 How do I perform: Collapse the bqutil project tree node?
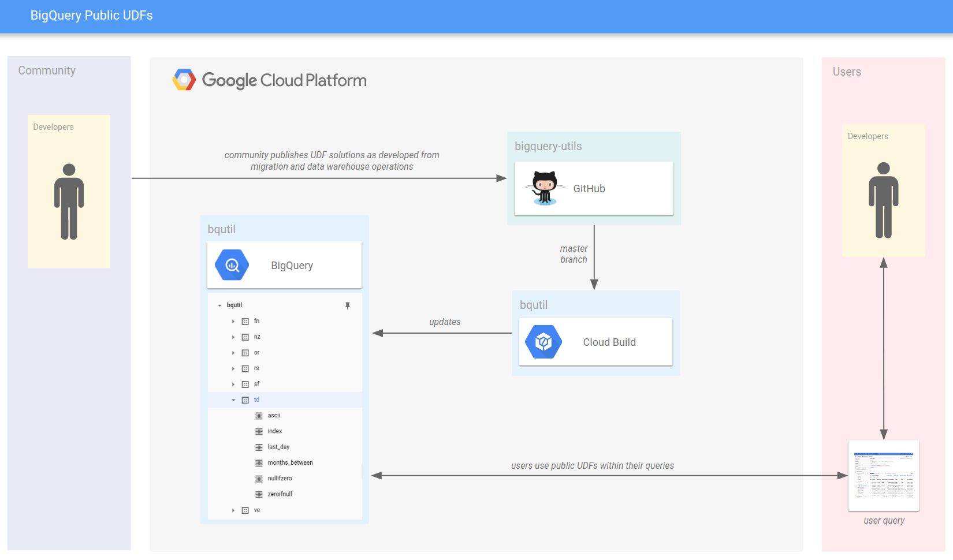tap(219, 305)
